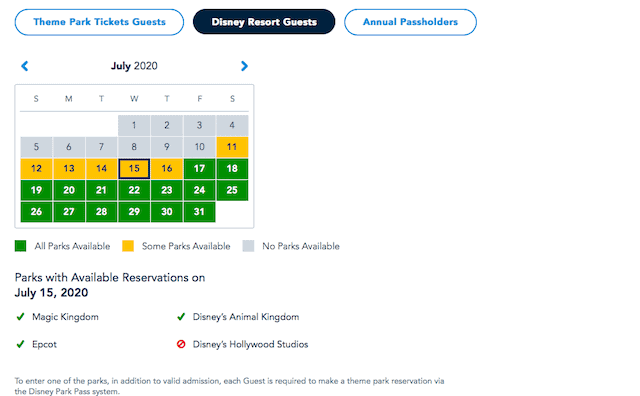Click the yellow Some Parks Available legend swatch
640x396 pixels.
[128, 246]
